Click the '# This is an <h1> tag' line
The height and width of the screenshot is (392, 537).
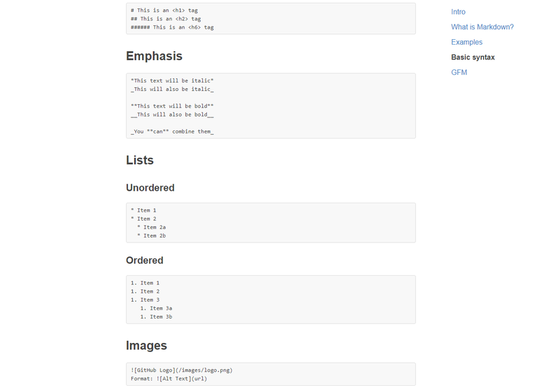164,10
